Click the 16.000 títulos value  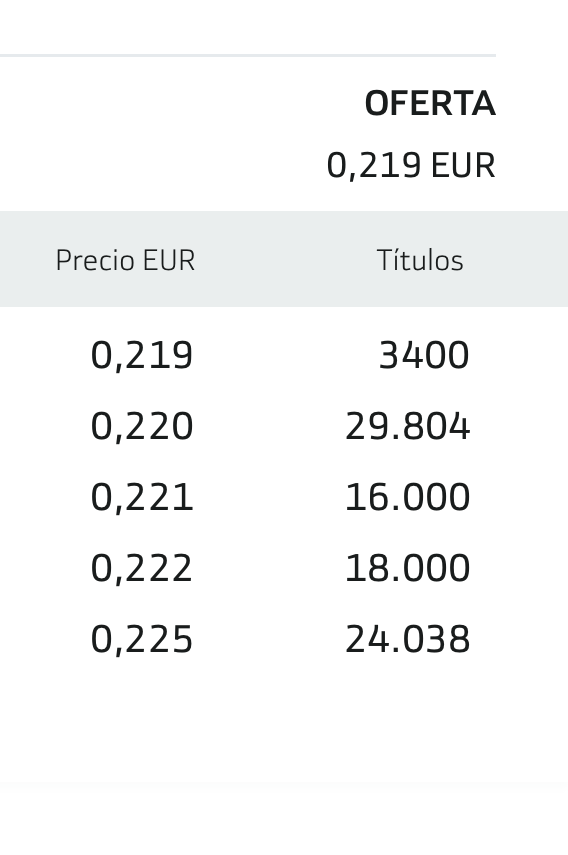tap(407, 497)
